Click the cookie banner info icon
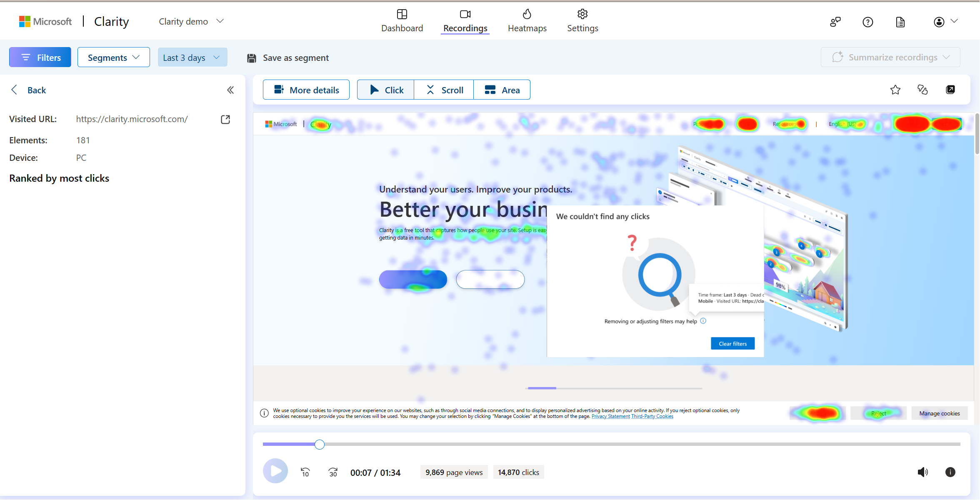This screenshot has height=500, width=980. coord(264,413)
